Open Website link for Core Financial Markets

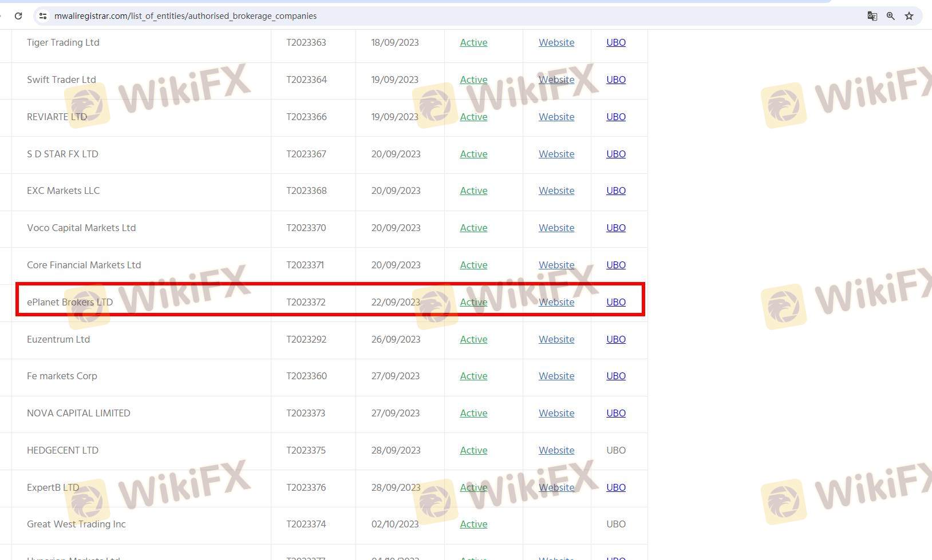[556, 265]
